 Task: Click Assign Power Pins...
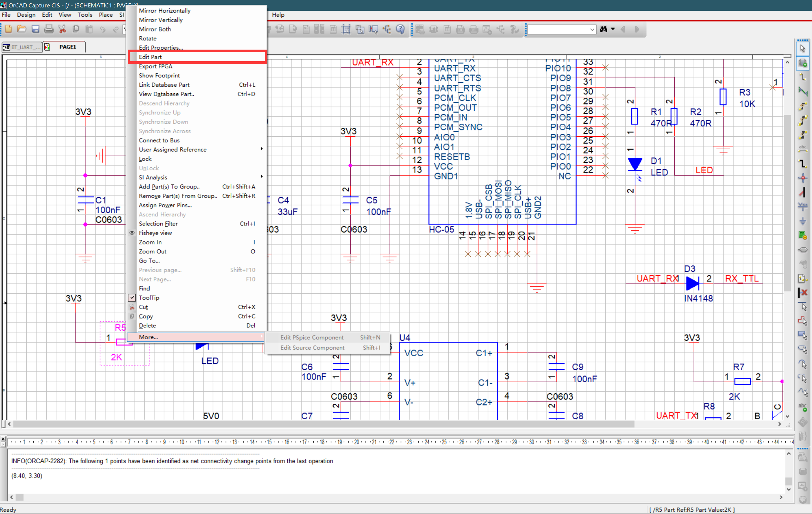(x=196, y=205)
